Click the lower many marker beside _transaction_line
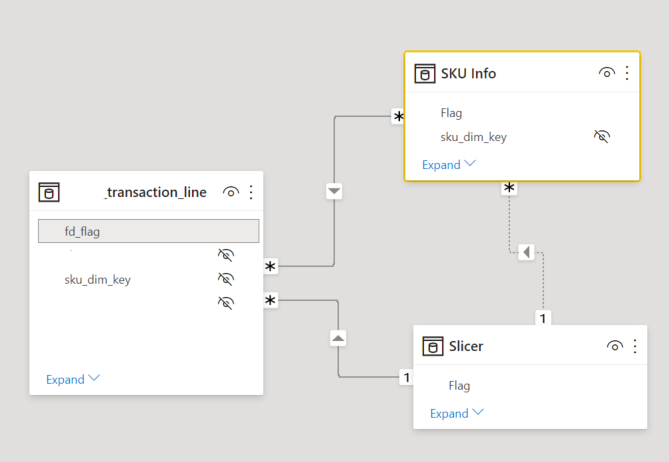 pos(271,300)
